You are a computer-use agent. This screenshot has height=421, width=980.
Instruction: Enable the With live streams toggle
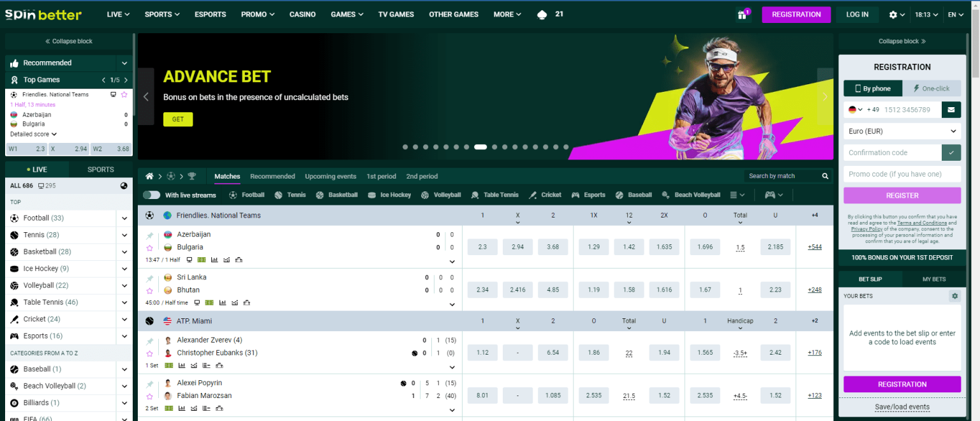(152, 195)
